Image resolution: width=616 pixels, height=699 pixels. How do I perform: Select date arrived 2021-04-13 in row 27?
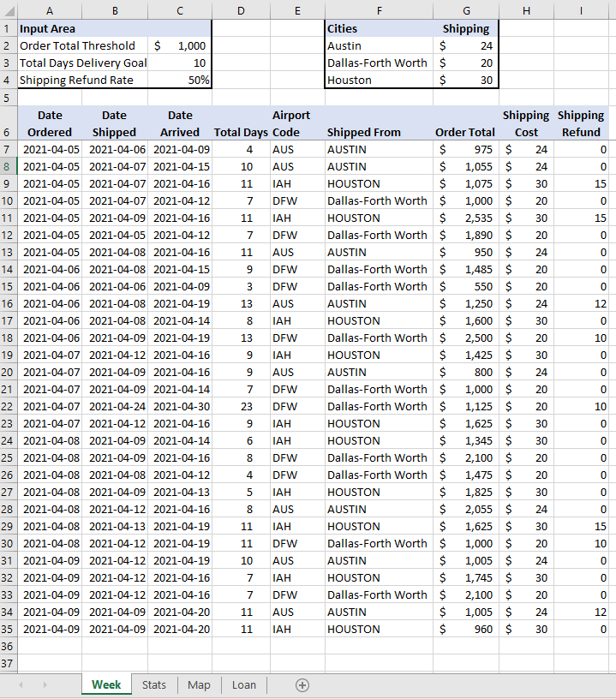tap(180, 493)
